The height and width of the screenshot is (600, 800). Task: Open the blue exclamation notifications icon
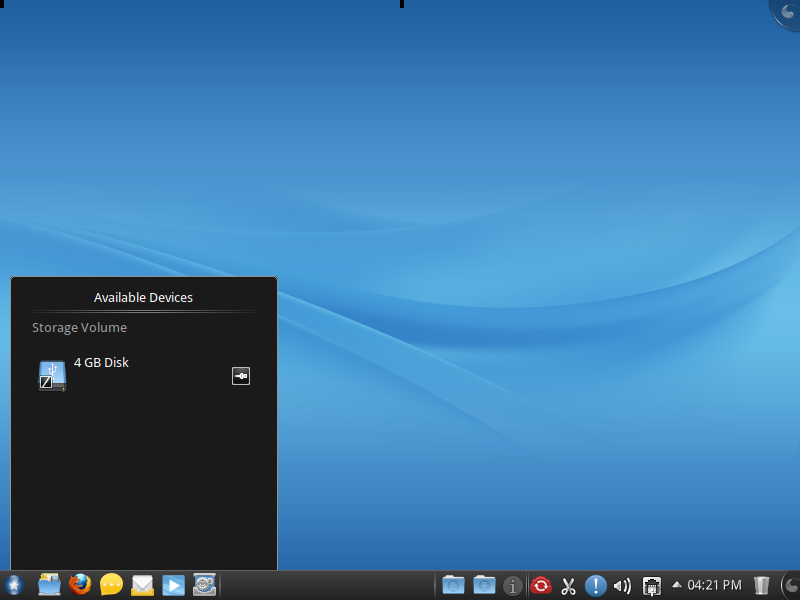595,585
